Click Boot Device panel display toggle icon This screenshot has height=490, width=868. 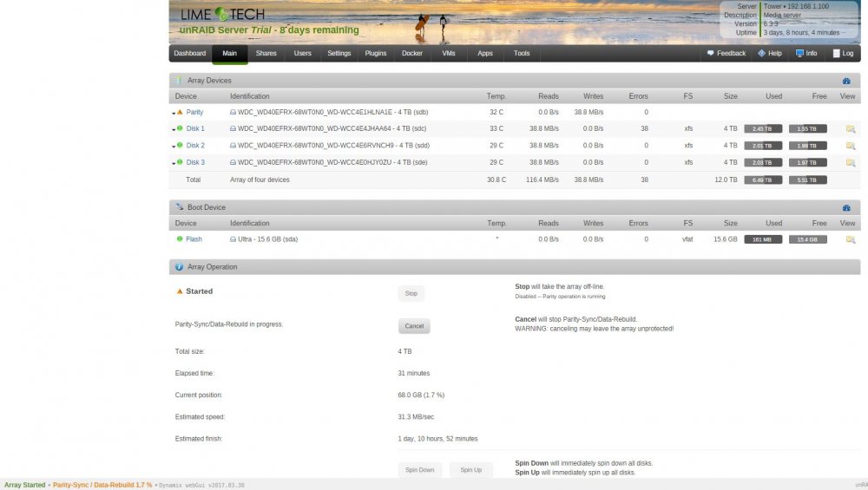[846, 208]
